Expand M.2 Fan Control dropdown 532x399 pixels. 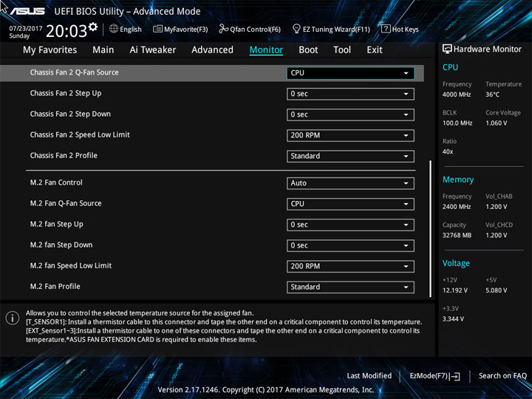(350, 183)
